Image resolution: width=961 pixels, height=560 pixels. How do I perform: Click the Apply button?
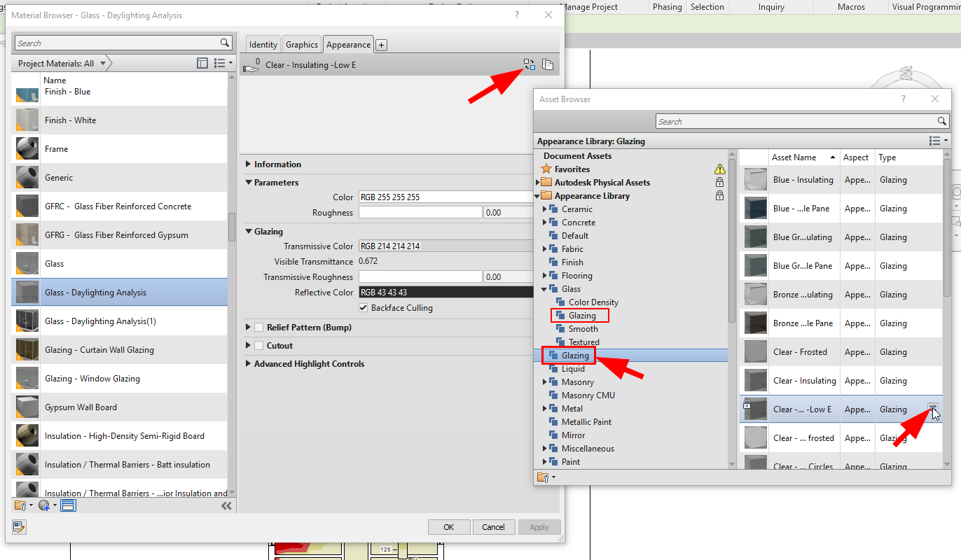539,526
